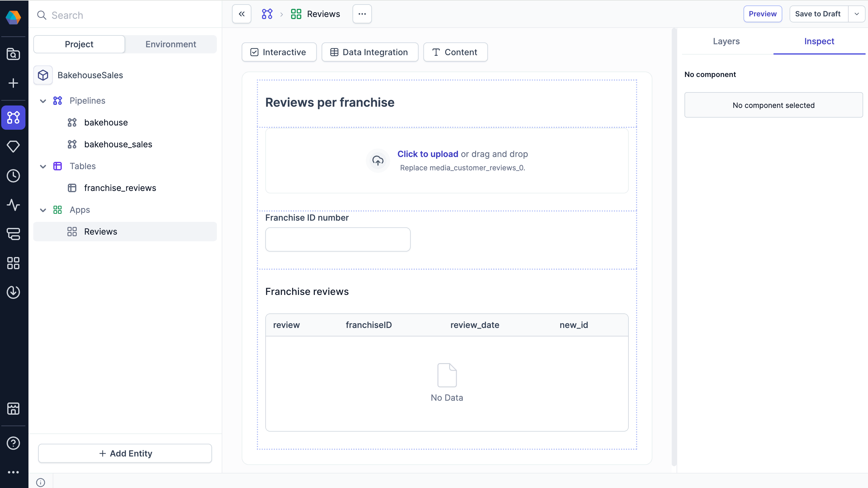Open the Interactive components menu
Screen dimensions: 868x488
279,52
